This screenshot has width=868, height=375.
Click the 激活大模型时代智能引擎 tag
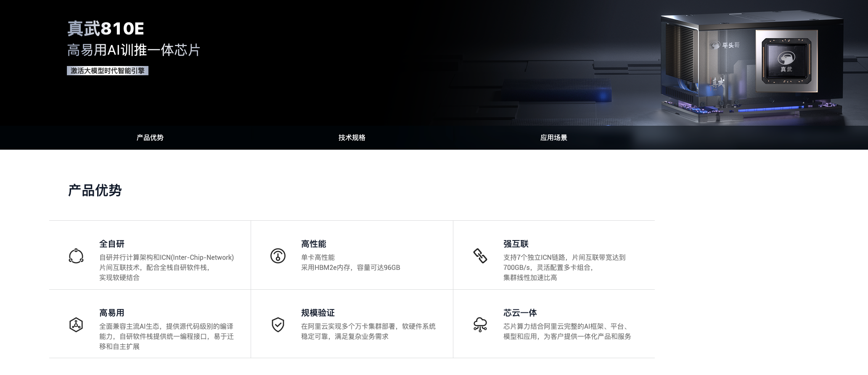click(108, 71)
